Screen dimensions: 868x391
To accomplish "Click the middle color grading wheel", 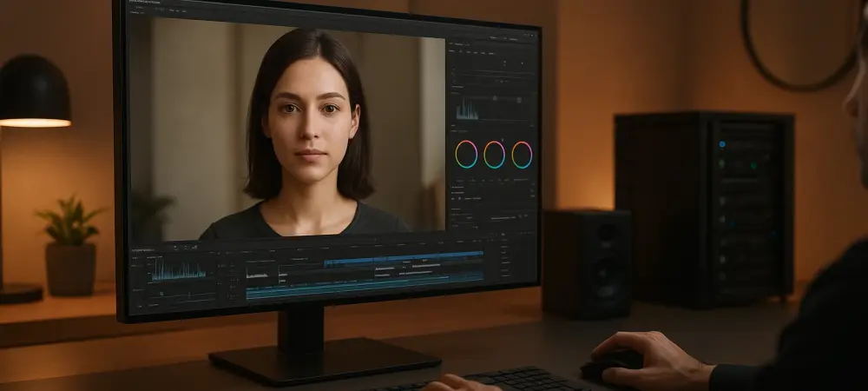I will click(x=495, y=154).
